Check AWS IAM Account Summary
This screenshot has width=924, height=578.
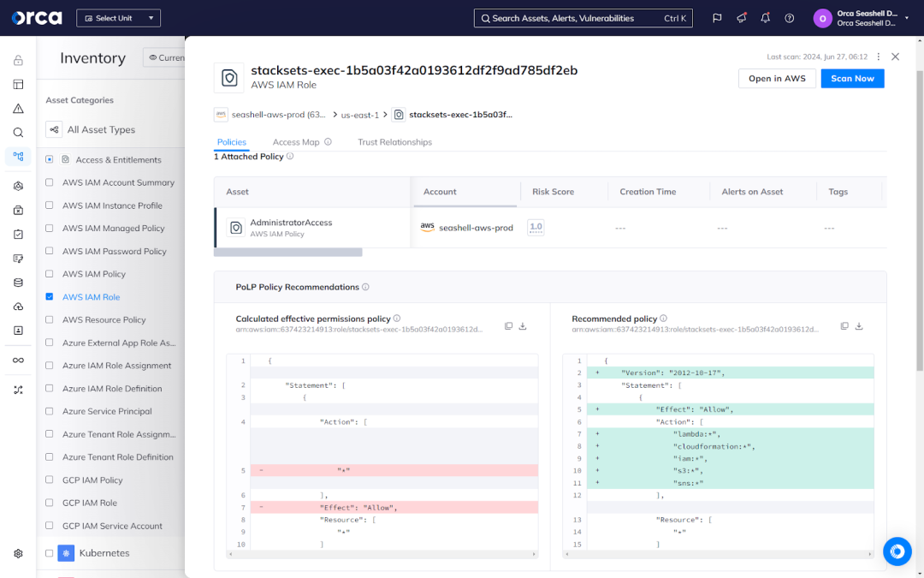[x=50, y=182]
